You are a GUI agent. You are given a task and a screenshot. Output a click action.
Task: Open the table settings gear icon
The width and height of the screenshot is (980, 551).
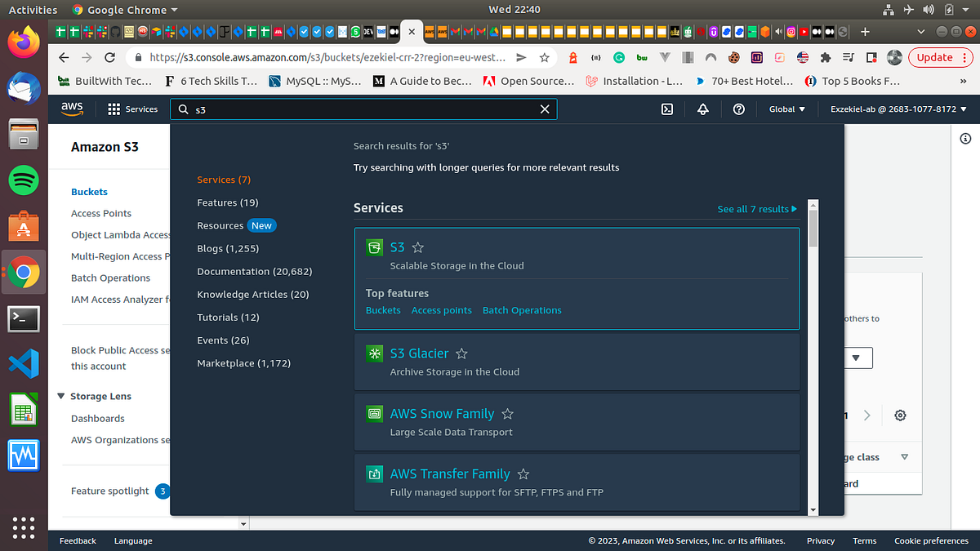900,415
